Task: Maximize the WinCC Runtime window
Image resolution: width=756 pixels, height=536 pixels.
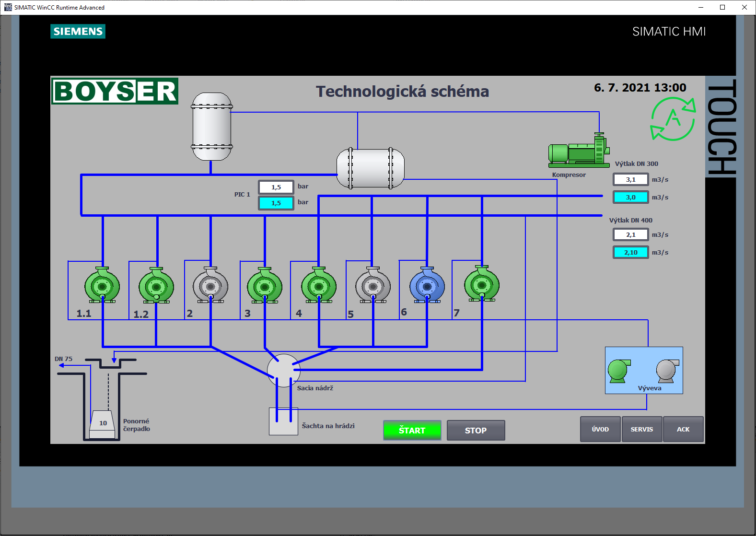Action: click(722, 7)
